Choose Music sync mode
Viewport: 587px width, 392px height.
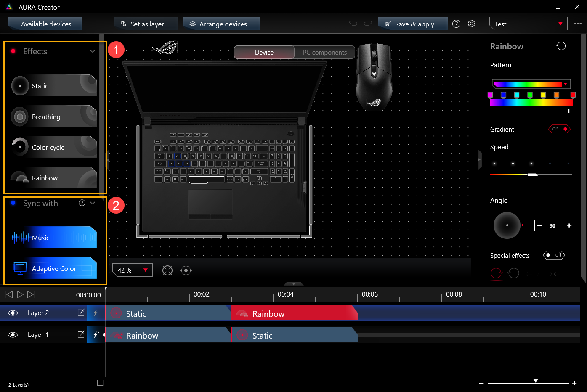coord(54,238)
